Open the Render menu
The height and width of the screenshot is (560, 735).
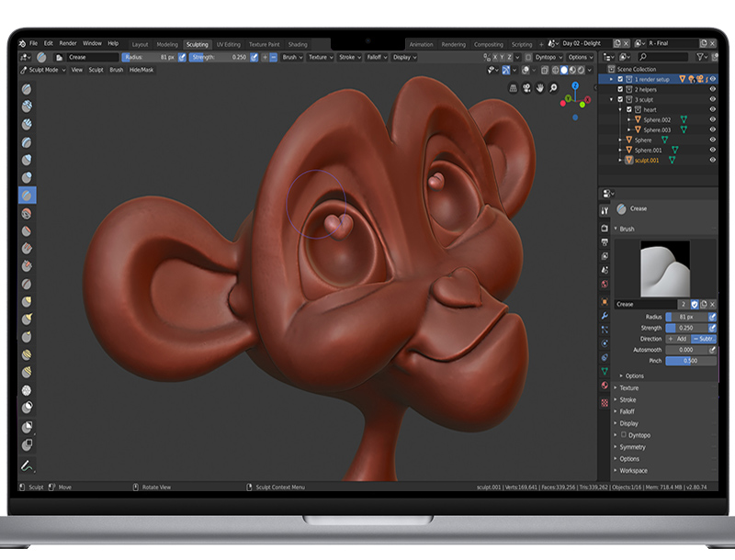(67, 43)
